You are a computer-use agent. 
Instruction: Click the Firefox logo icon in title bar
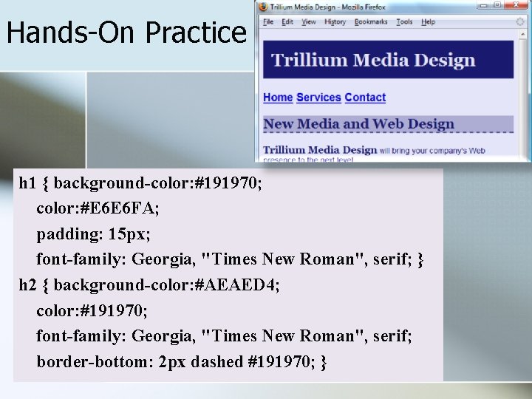pos(263,7)
